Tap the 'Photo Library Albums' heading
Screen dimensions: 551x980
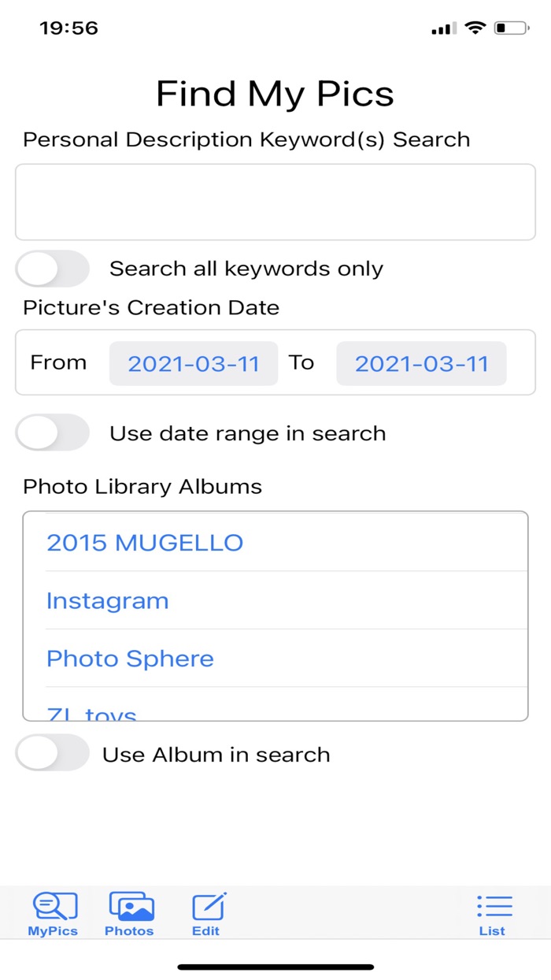click(142, 486)
